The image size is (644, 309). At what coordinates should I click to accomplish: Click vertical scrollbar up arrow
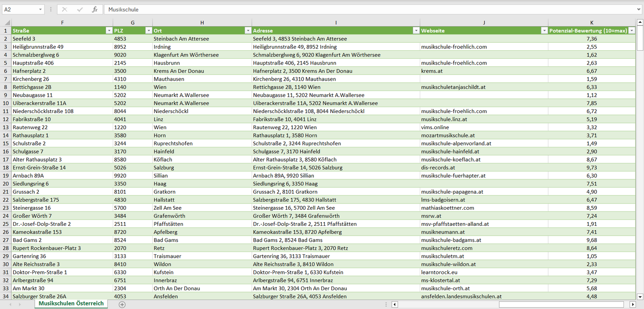640,22
